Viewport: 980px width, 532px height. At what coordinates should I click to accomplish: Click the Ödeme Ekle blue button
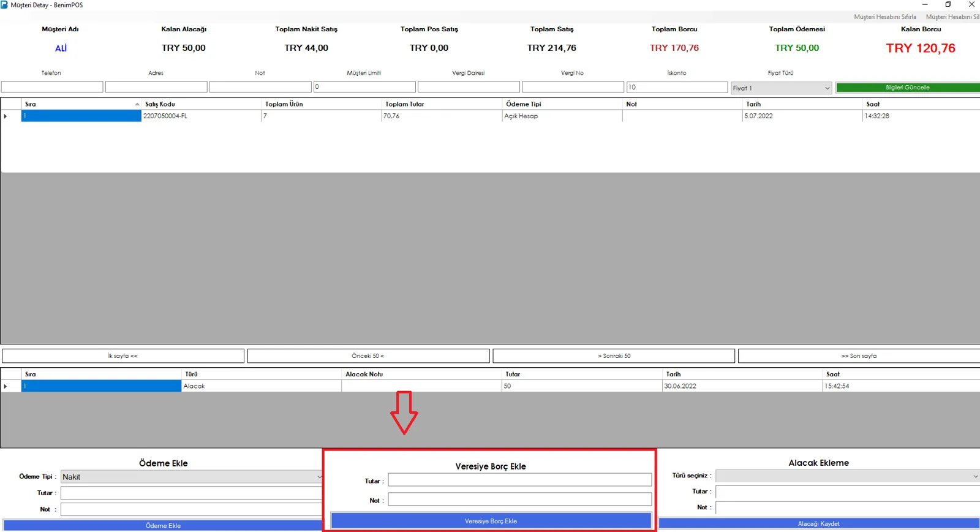click(163, 526)
